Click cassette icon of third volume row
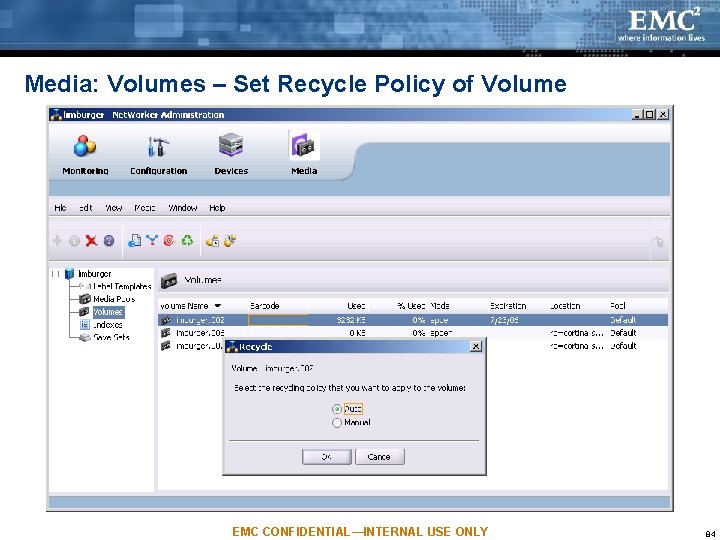The image size is (720, 540). coord(166,345)
